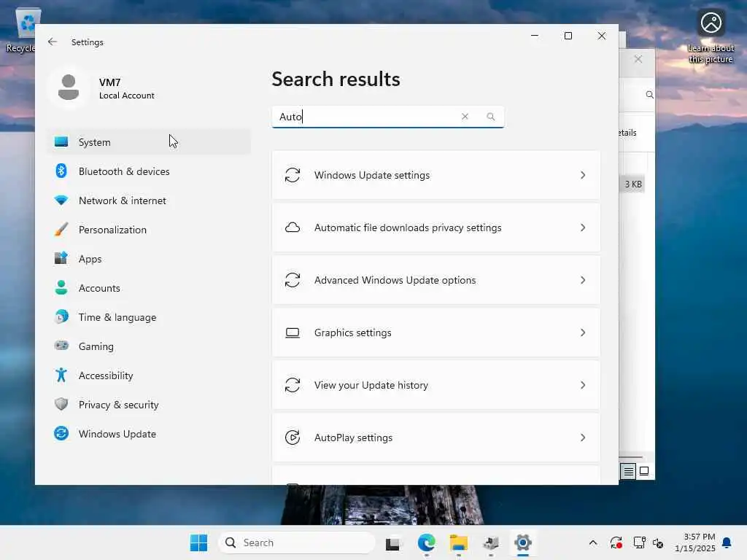Select the Apps label in sidebar

90,259
